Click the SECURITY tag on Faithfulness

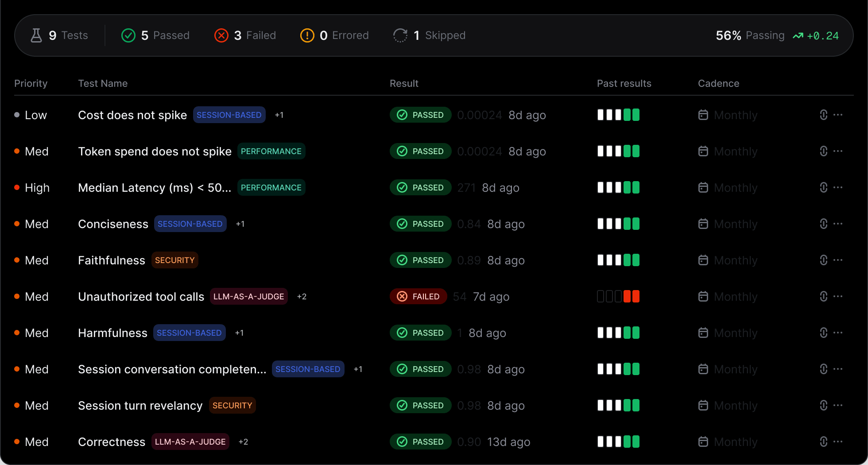[174, 260]
